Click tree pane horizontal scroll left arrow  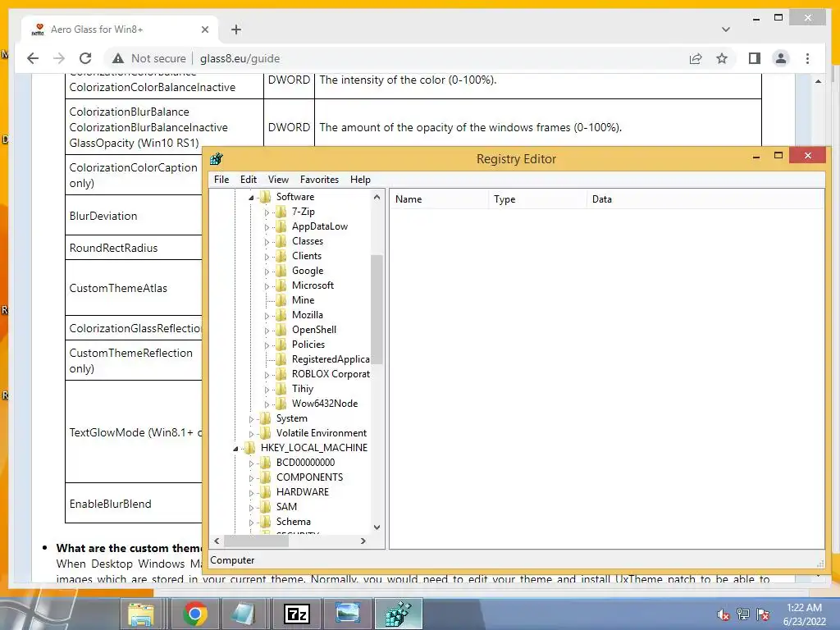click(x=217, y=541)
